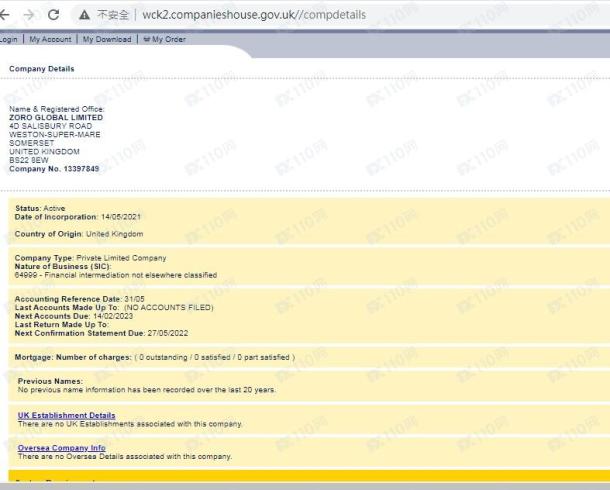Click address line 4D SALISBURY ROAD
Viewport: 610px width, 490px height.
click(51, 126)
